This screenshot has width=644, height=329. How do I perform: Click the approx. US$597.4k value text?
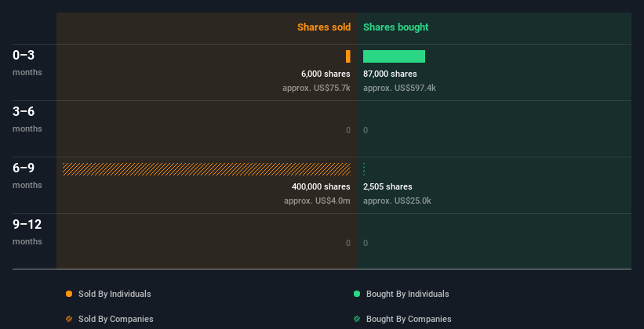pos(399,88)
